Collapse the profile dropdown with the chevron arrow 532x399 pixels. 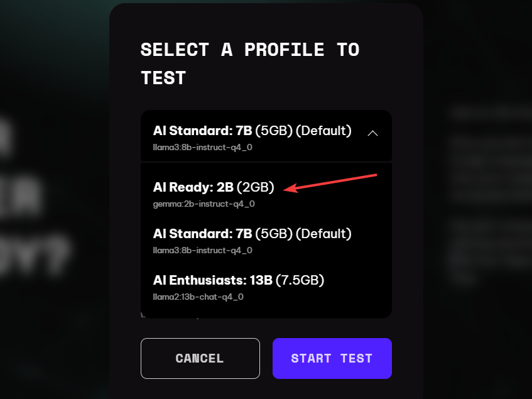coord(372,133)
